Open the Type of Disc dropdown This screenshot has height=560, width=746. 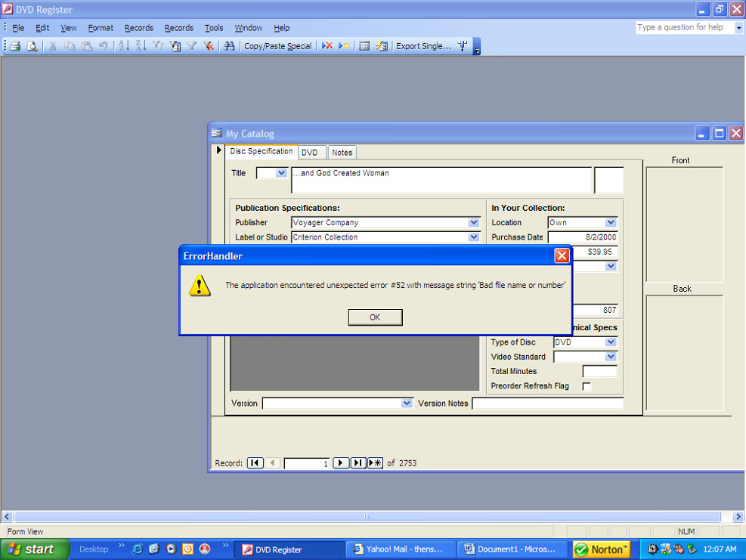point(611,342)
